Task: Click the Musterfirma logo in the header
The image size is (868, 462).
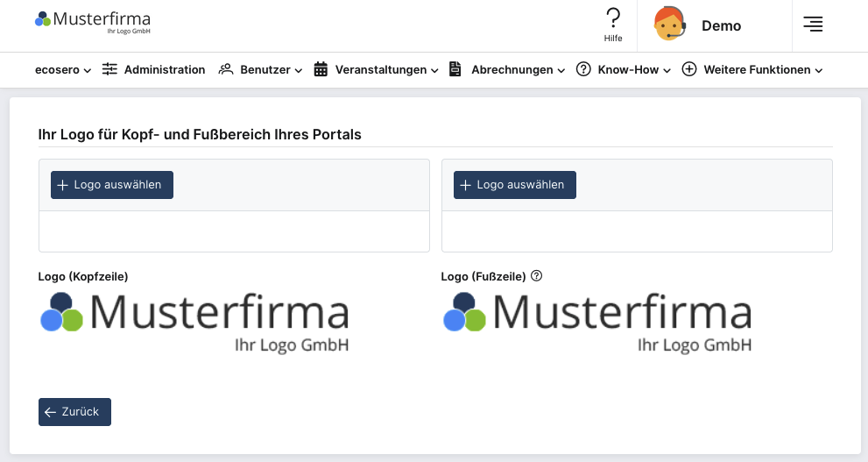Action: (x=93, y=23)
